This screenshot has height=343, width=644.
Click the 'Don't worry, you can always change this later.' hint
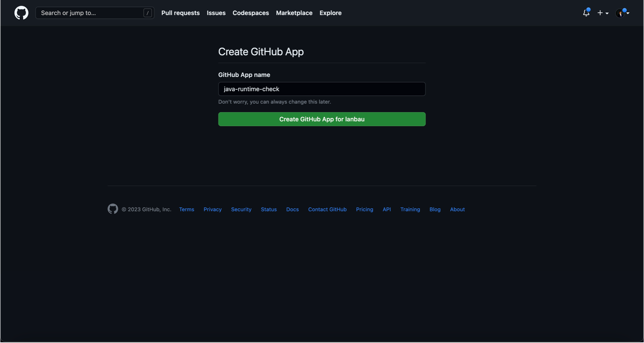[274, 102]
